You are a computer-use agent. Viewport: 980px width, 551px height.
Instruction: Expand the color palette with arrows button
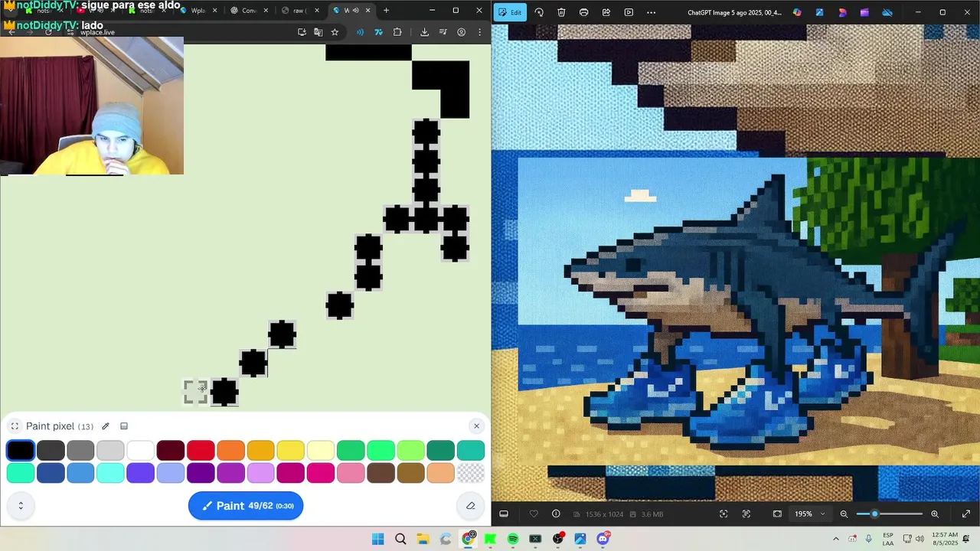click(21, 506)
